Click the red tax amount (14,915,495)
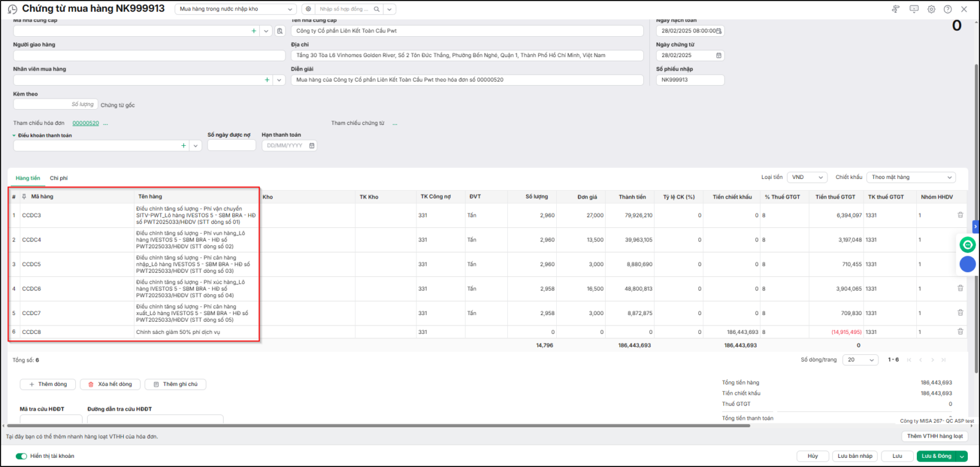The width and height of the screenshot is (980, 467). (846, 332)
